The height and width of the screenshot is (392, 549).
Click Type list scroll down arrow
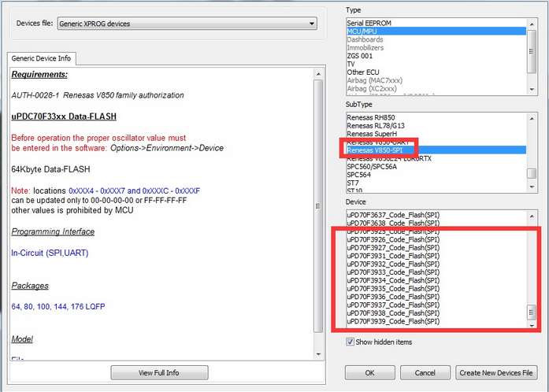click(532, 90)
